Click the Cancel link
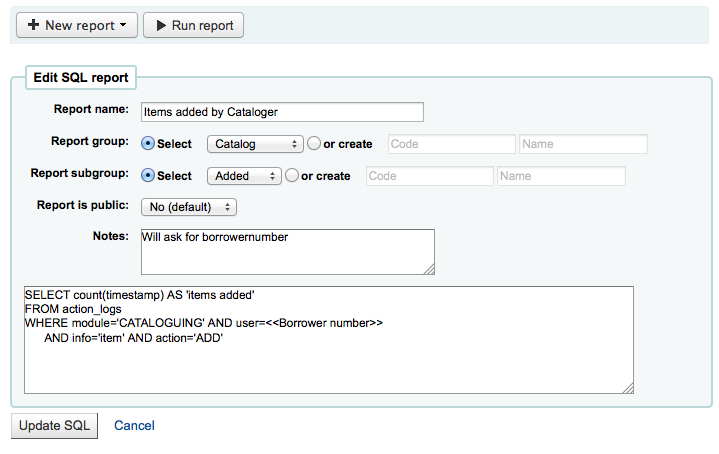This screenshot has height=454, width=719. 134,425
